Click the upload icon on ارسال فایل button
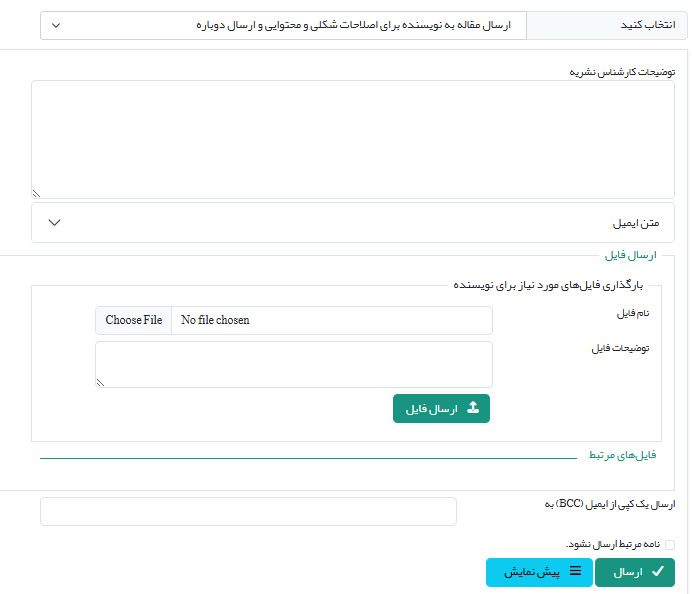The image size is (692, 594). (x=473, y=408)
